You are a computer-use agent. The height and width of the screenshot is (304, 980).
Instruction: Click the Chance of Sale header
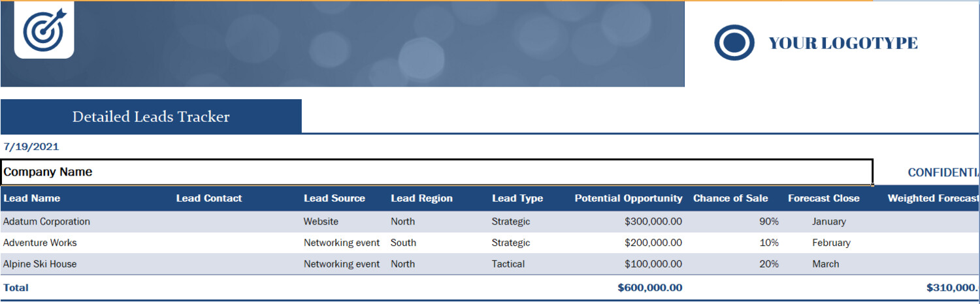[730, 198]
